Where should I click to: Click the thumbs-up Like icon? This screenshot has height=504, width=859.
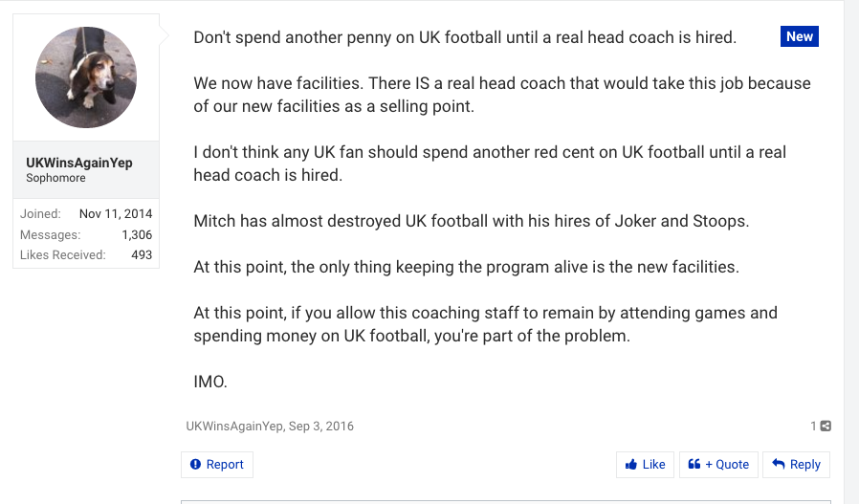pyautogui.click(x=631, y=465)
